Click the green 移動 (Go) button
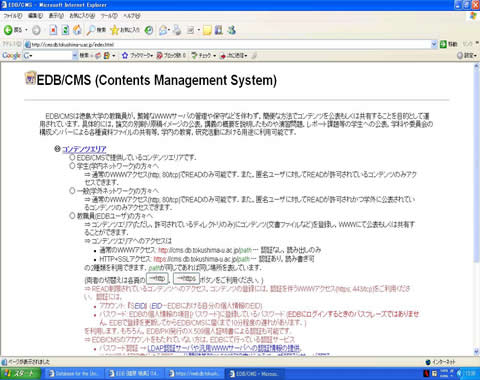 [449, 44]
